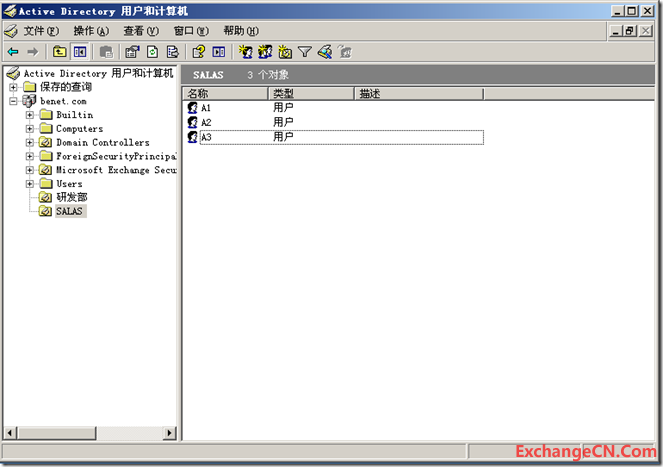Click the Refresh toolbar icon
This screenshot has width=663, height=467.
coord(153,52)
